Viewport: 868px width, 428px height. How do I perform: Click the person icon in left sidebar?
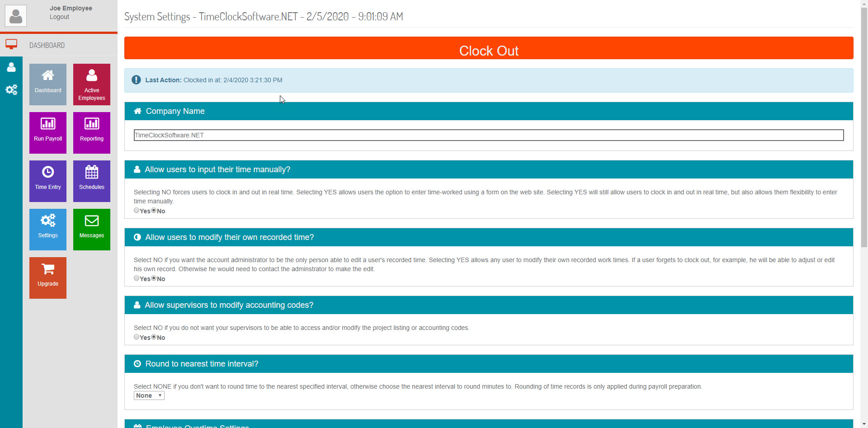(x=11, y=67)
